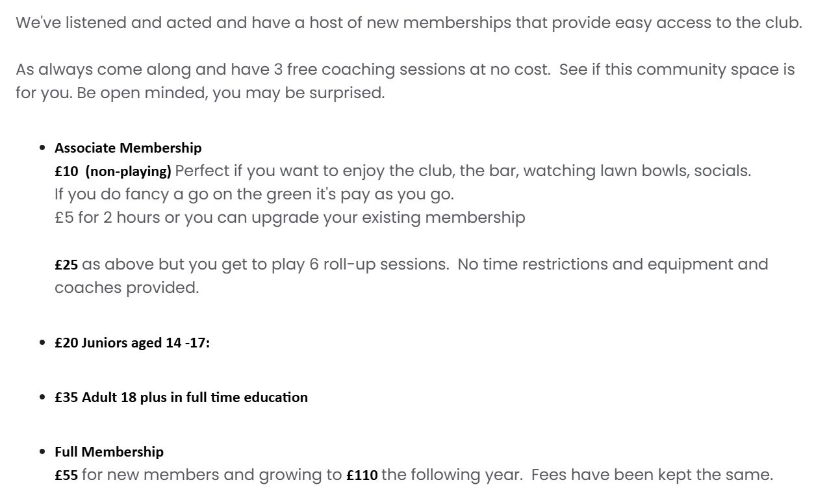Viewport: 814px width, 504px height.
Task: Click the bullet beside £20 Juniors
Action: [43, 343]
